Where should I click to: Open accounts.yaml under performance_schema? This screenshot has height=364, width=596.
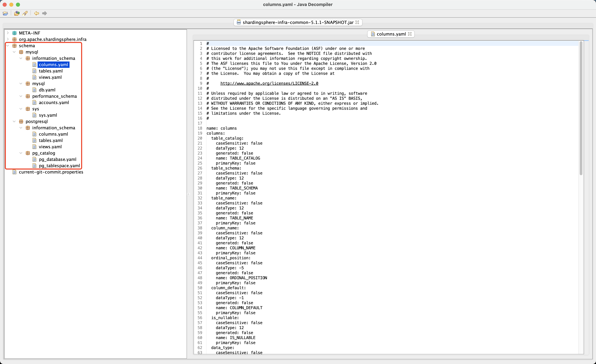pyautogui.click(x=54, y=103)
